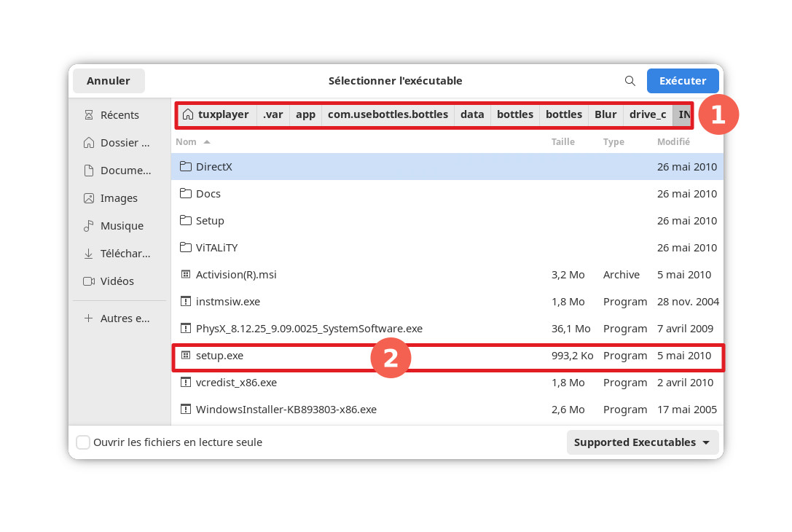
Task: Click the Documents sidebar entry
Action: click(x=125, y=171)
